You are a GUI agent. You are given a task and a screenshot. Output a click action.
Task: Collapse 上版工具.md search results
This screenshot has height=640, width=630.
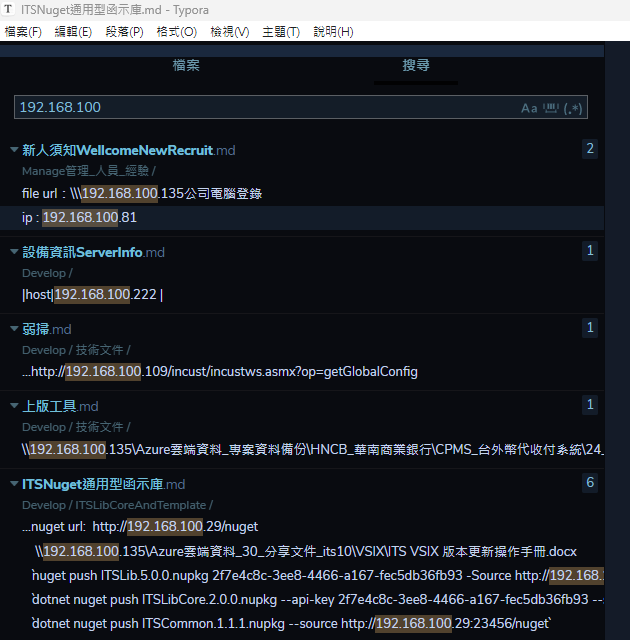14,406
